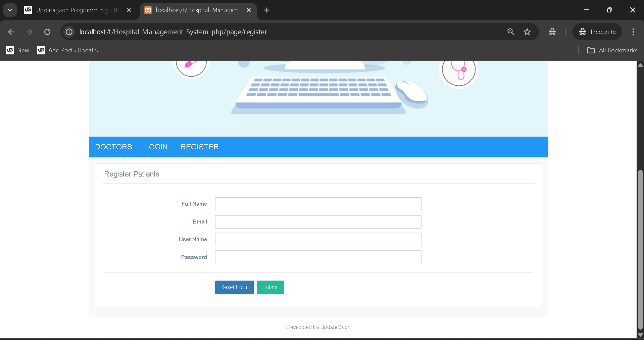Screen dimensions: 644x340
Task: Open the DOCTORS page link
Action: [113, 147]
